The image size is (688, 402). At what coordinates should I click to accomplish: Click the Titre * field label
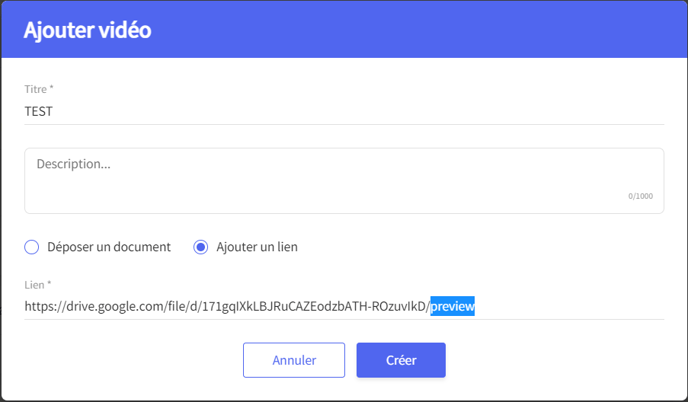coord(39,89)
